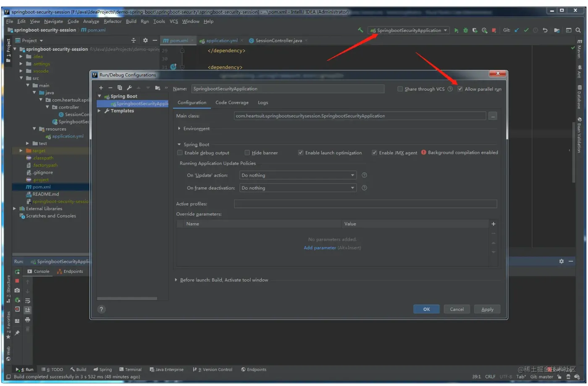Image resolution: width=588 pixels, height=386 pixels.
Task: Browse main class via the ellipsis button
Action: (493, 116)
